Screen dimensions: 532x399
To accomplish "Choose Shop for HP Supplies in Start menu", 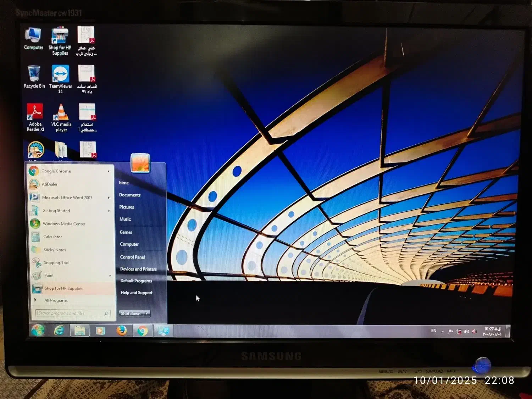I will click(x=73, y=289).
